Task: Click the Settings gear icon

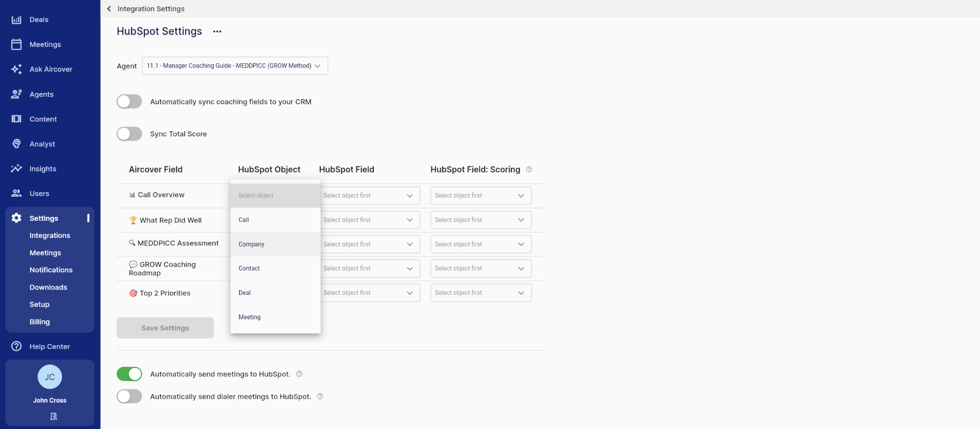Action: click(x=16, y=218)
